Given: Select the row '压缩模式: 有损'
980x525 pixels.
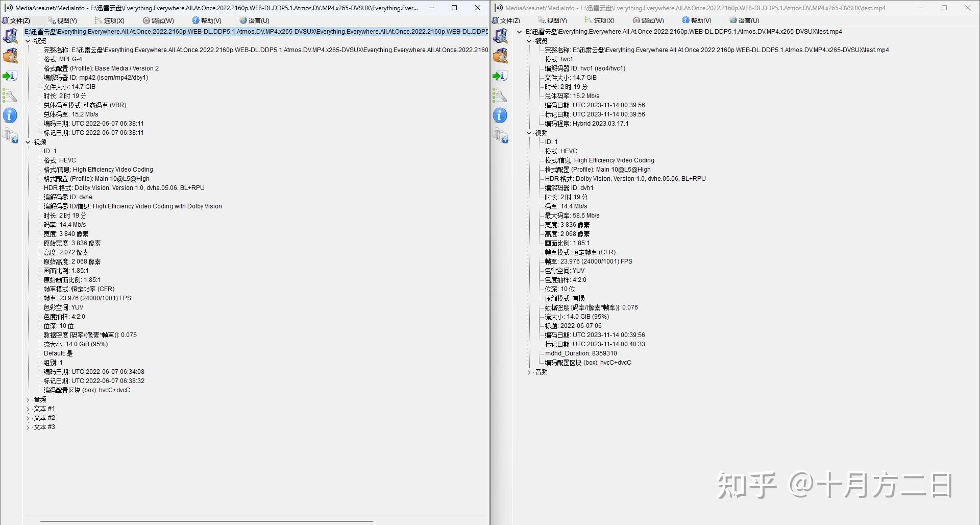Looking at the screenshot, I should (565, 298).
